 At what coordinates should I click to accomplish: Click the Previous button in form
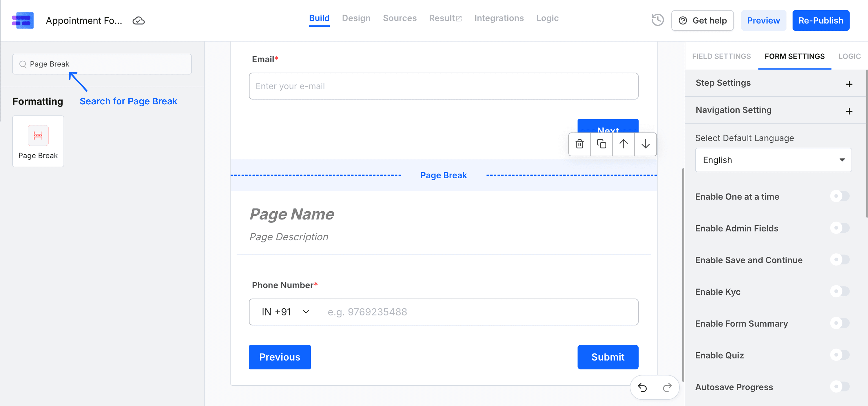(x=280, y=357)
